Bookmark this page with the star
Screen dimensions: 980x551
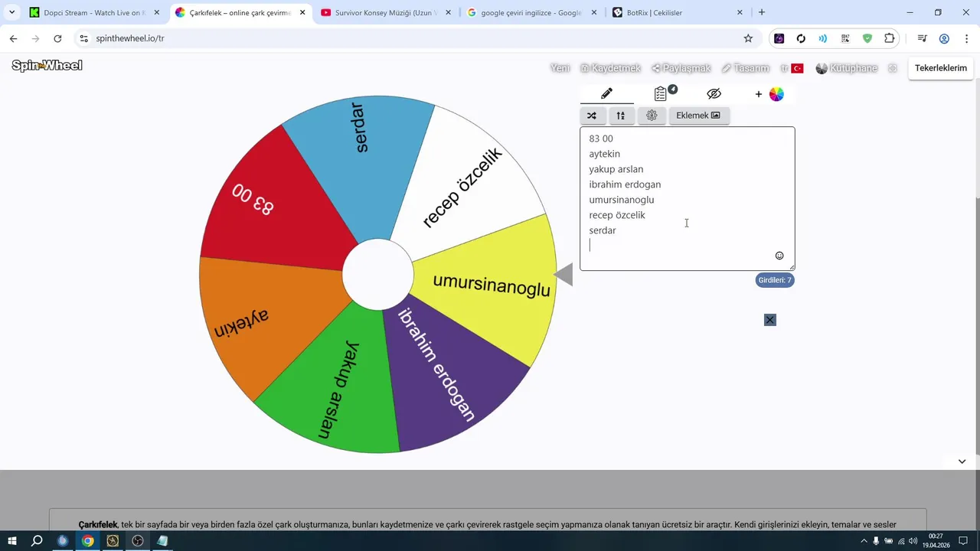[748, 38]
